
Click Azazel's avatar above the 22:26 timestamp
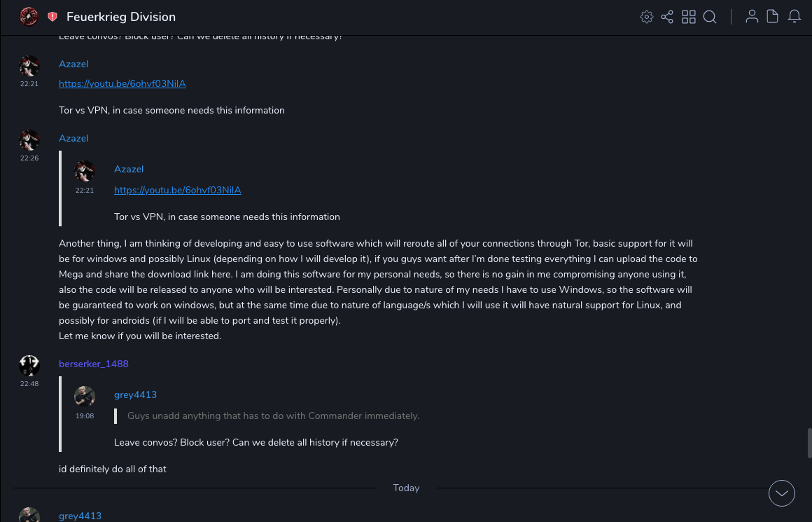(x=29, y=140)
